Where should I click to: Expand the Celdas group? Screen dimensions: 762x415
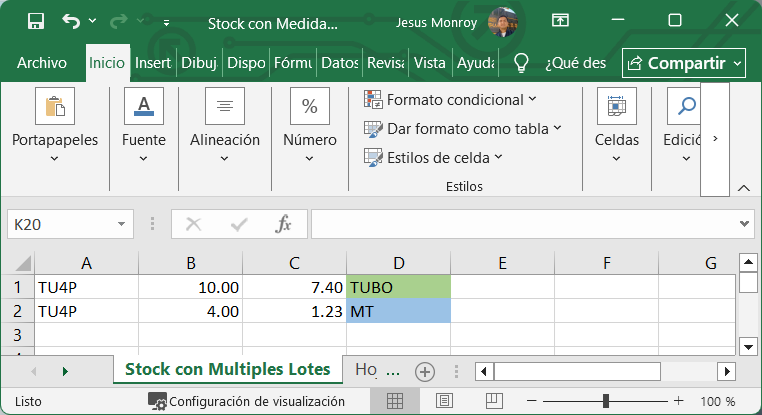coord(617,126)
